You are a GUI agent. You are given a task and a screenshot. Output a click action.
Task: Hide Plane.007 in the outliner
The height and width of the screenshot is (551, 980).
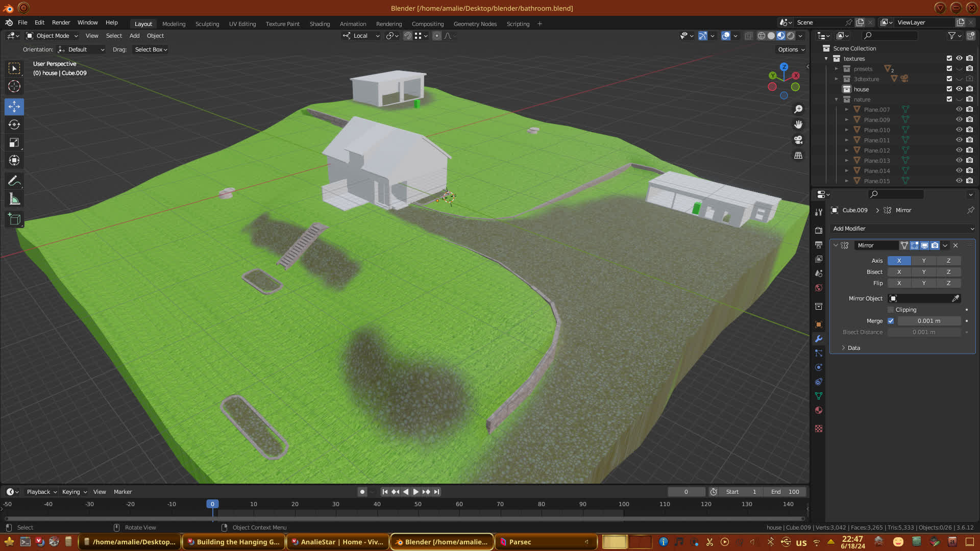(x=959, y=109)
